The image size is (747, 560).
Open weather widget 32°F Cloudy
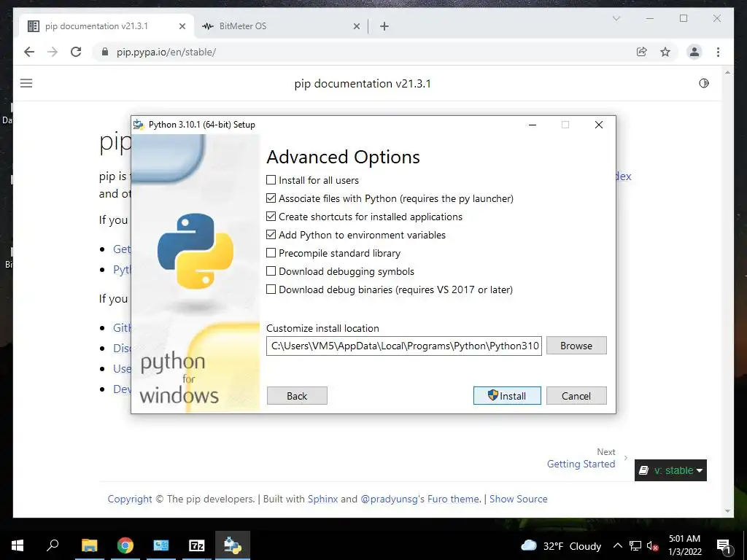[x=561, y=545]
